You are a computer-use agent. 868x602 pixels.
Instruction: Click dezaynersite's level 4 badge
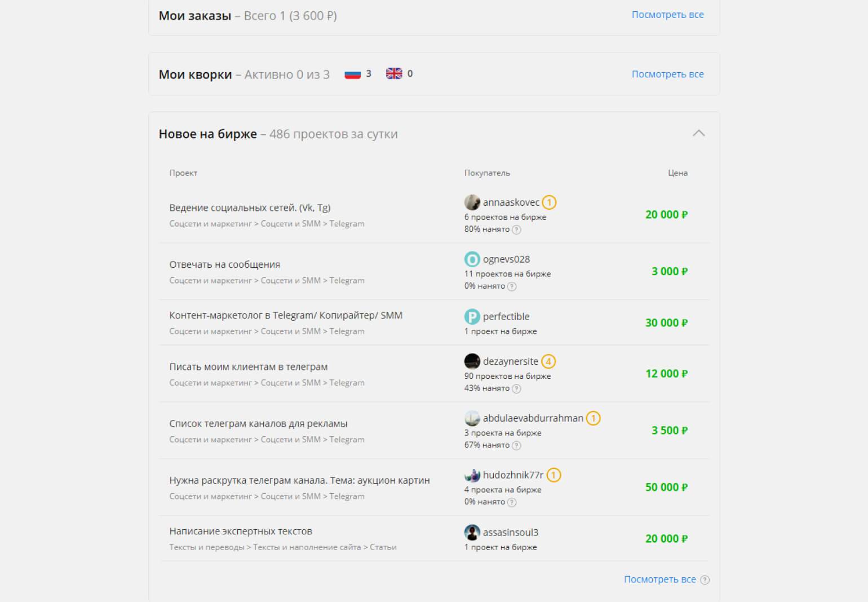tap(548, 361)
